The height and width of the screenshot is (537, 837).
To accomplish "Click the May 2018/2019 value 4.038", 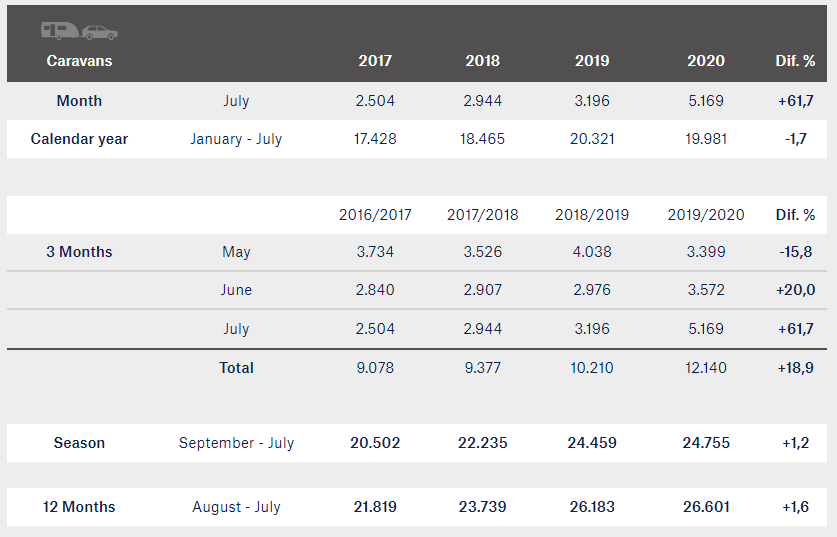I will coord(592,252).
